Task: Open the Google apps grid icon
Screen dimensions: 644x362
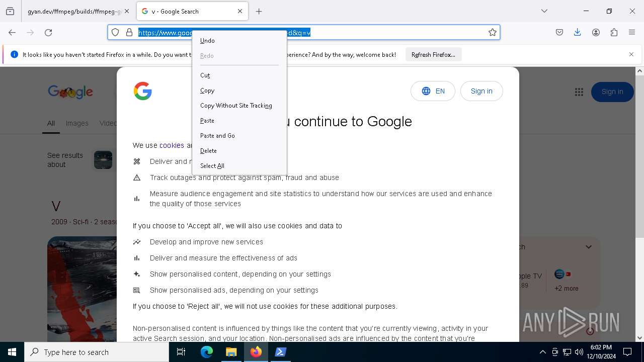Action: (579, 92)
